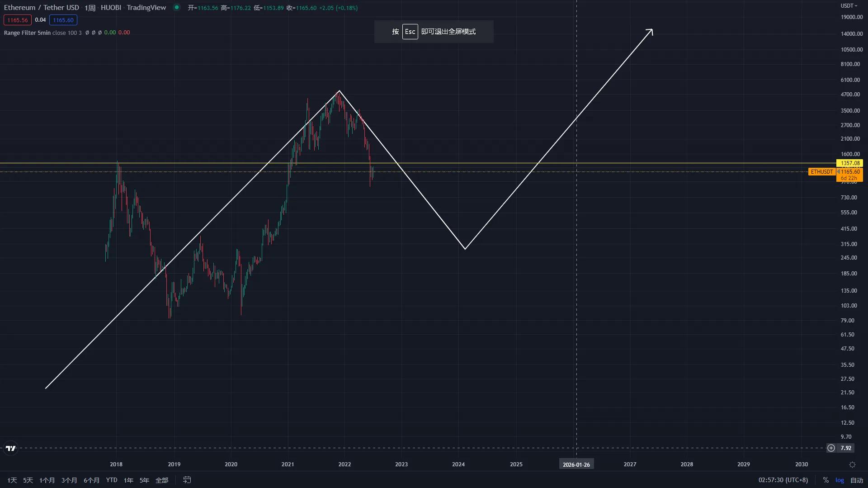
Task: Select the 6个月 time range
Action: (x=91, y=480)
